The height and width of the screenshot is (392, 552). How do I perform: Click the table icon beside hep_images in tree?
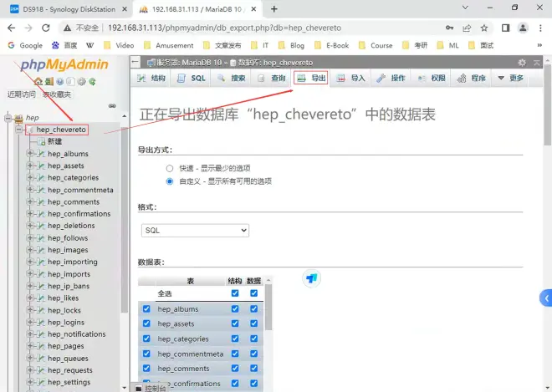tap(41, 250)
